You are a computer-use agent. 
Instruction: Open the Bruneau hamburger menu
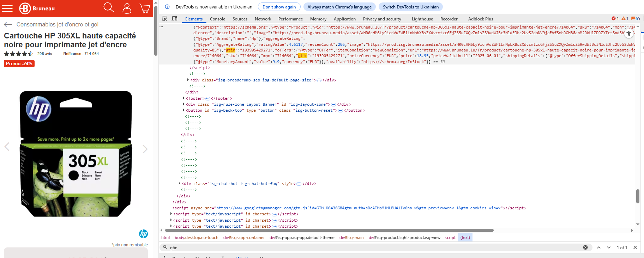7,8
